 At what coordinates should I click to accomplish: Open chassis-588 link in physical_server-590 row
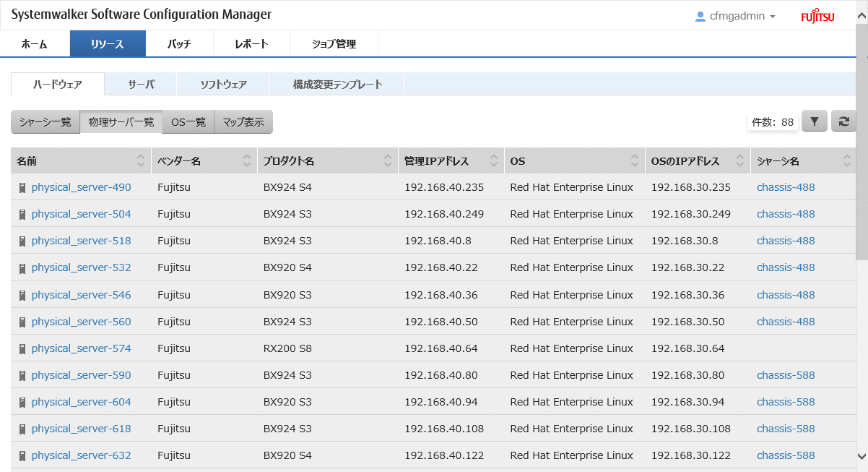click(786, 374)
